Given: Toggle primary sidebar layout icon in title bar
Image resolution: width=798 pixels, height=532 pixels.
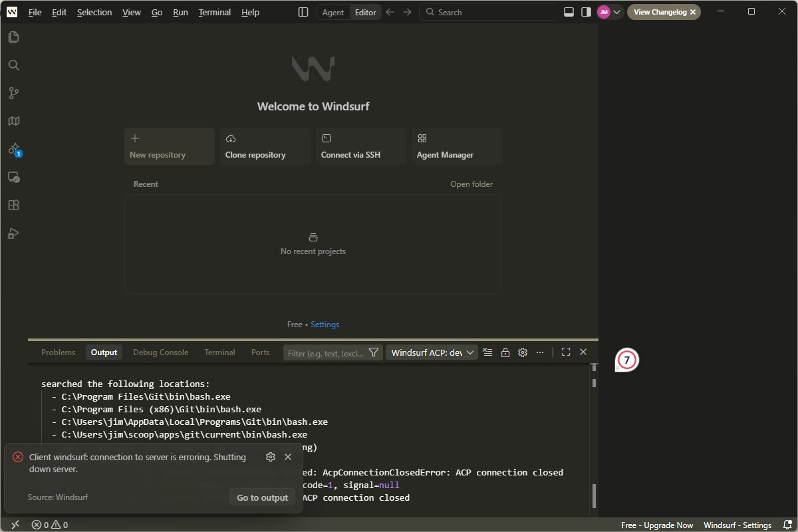Looking at the screenshot, I should coord(303,12).
